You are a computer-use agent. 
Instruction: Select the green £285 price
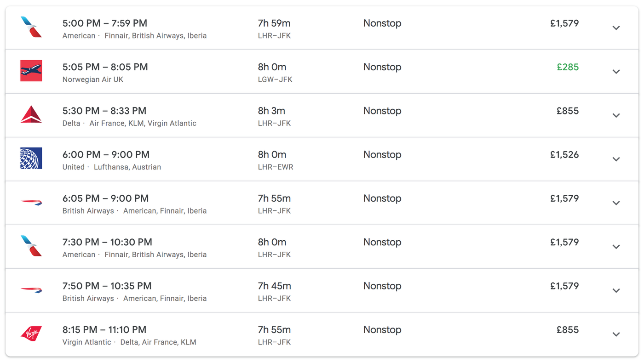point(568,67)
